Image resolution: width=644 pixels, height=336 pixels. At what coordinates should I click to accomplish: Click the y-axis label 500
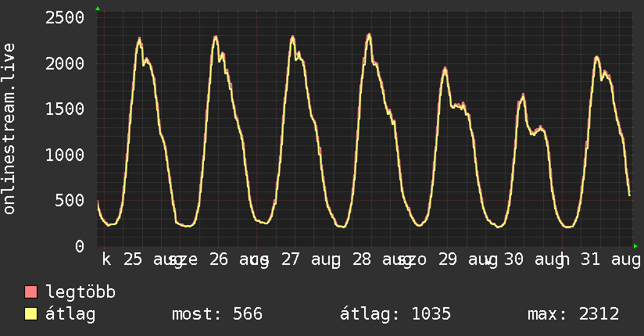tap(70, 201)
